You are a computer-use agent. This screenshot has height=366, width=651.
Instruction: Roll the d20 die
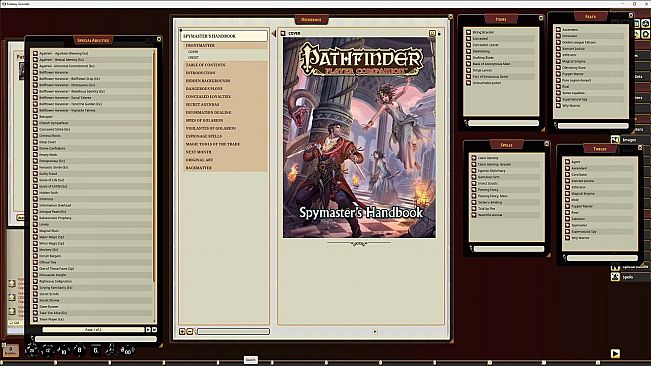click(x=32, y=351)
